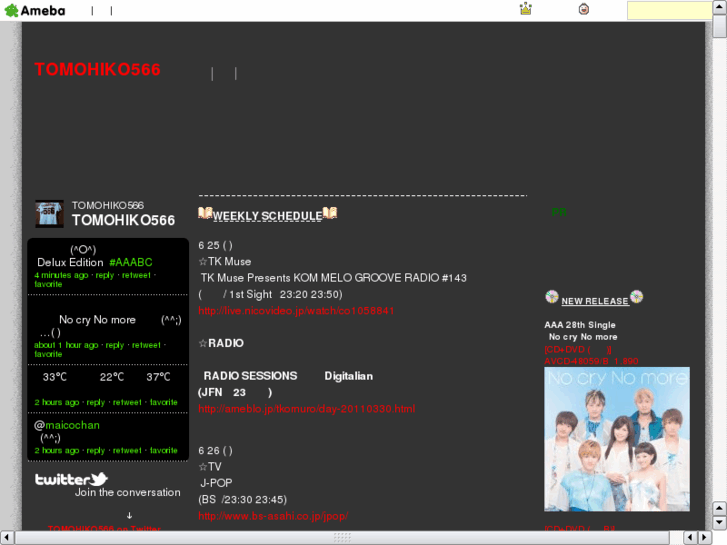The height and width of the screenshot is (545, 727).
Task: Open the 'TOMOHIKO566 on Twitter' link
Action: pos(104,528)
